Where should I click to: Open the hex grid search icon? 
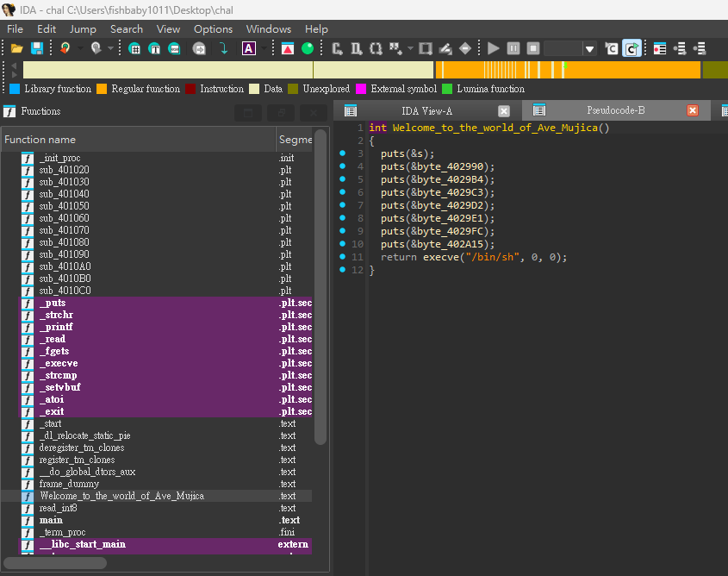(134, 48)
